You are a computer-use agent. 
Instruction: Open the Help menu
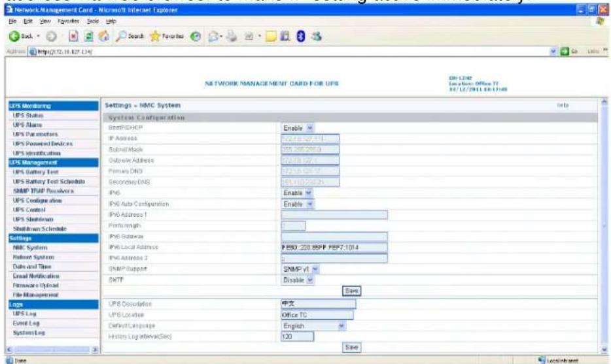(x=111, y=21)
